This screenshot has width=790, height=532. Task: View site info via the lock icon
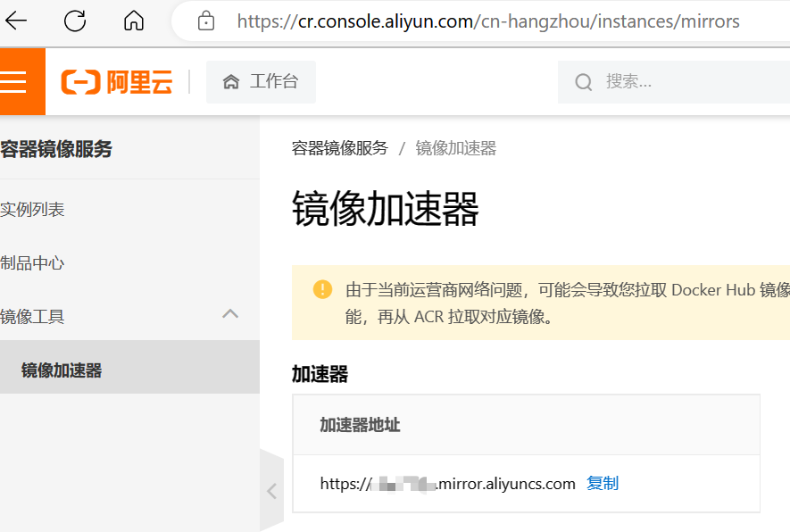point(206,21)
